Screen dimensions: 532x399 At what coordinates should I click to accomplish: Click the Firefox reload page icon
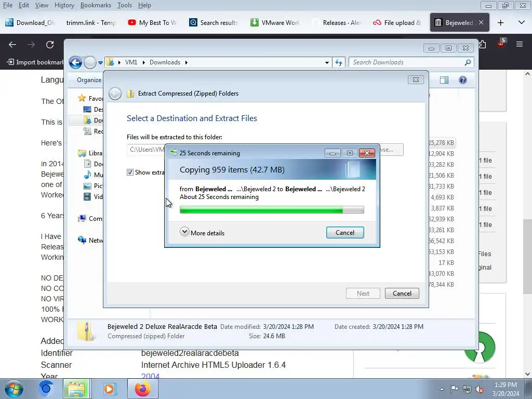[x=50, y=45]
